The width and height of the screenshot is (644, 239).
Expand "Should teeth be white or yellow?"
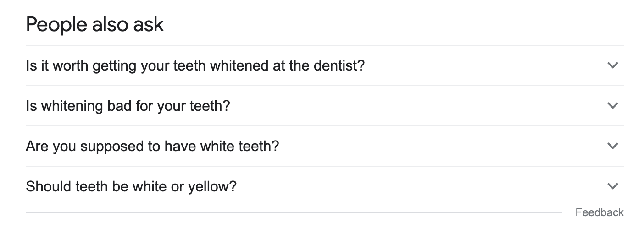click(x=131, y=186)
